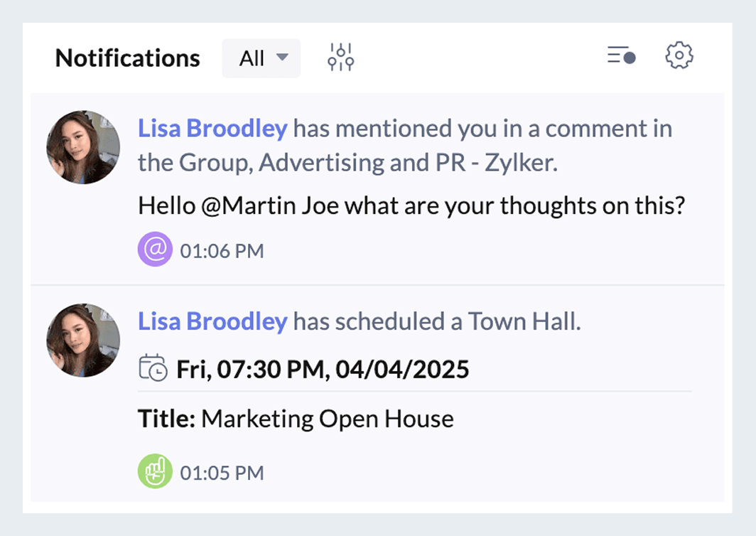Click the purple @ mention icon
756x536 pixels.
click(155, 250)
